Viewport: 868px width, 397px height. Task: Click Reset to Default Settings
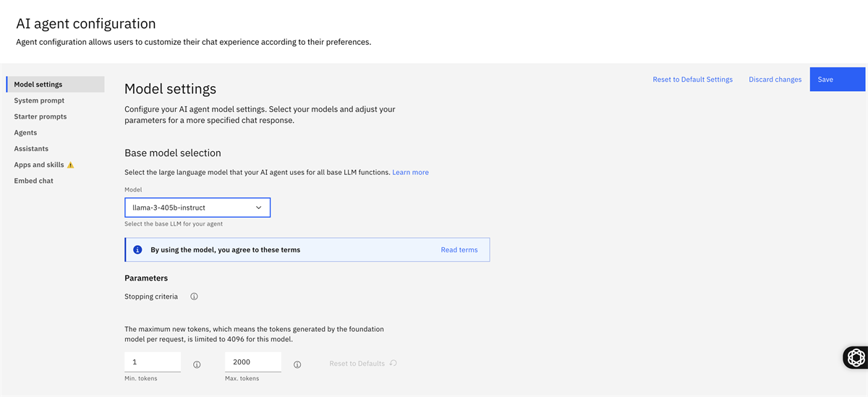692,80
